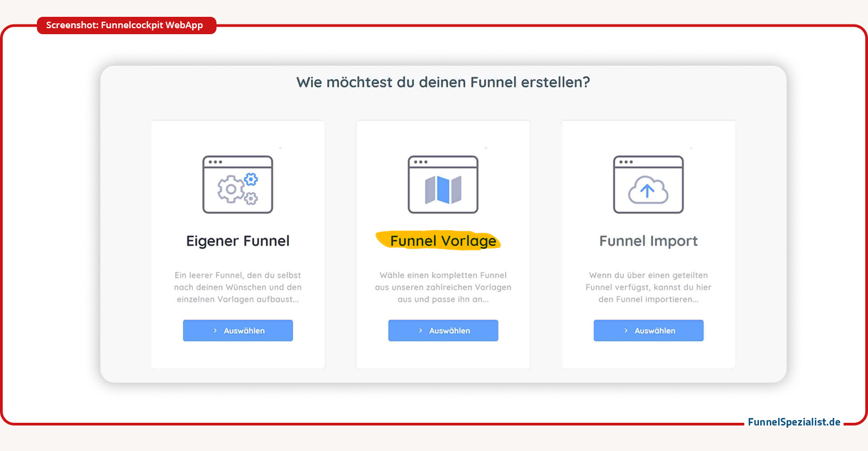Select the Eigener Funnel title
868x451 pixels.
click(x=238, y=241)
